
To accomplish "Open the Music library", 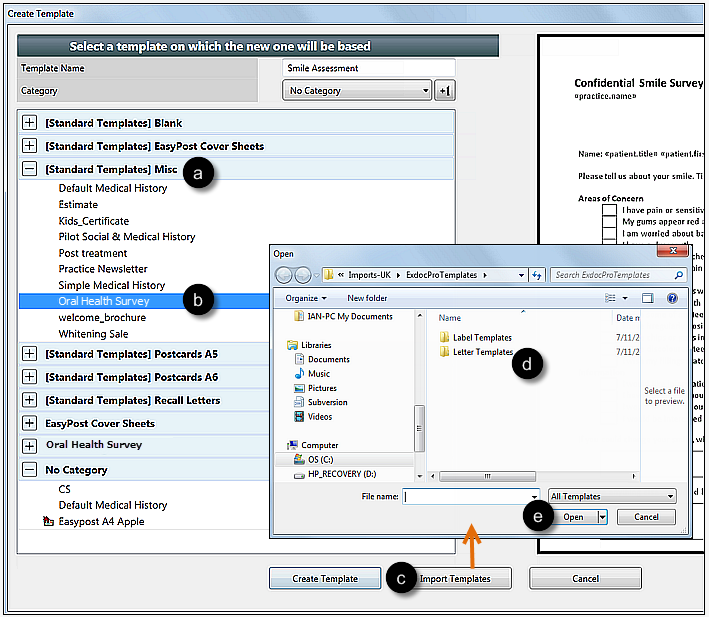I will click(x=312, y=374).
